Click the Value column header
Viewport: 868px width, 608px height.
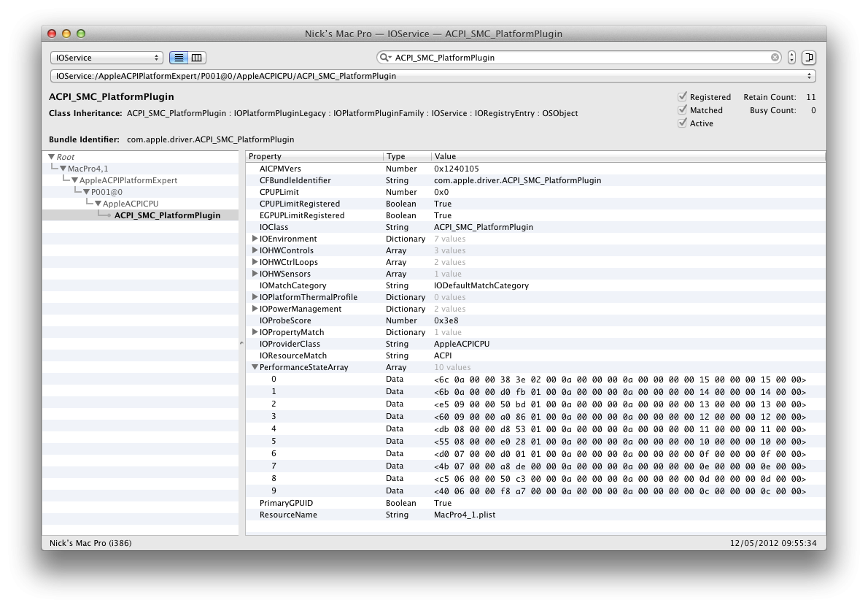627,156
